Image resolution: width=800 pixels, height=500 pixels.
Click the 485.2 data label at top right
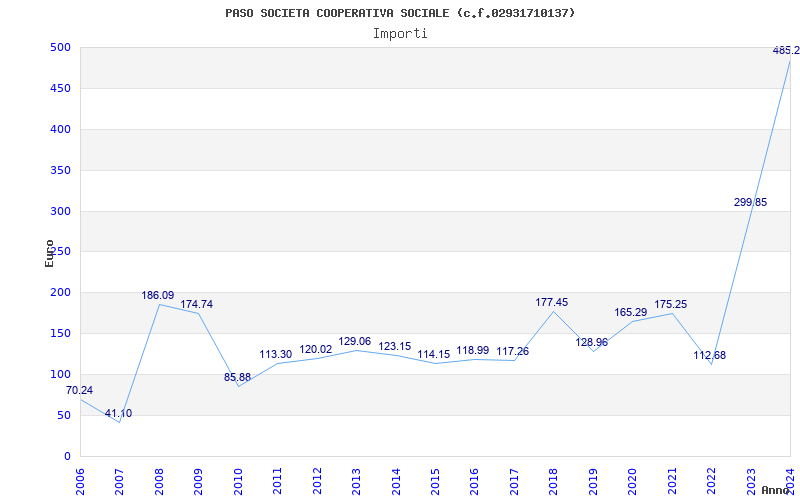786,51
